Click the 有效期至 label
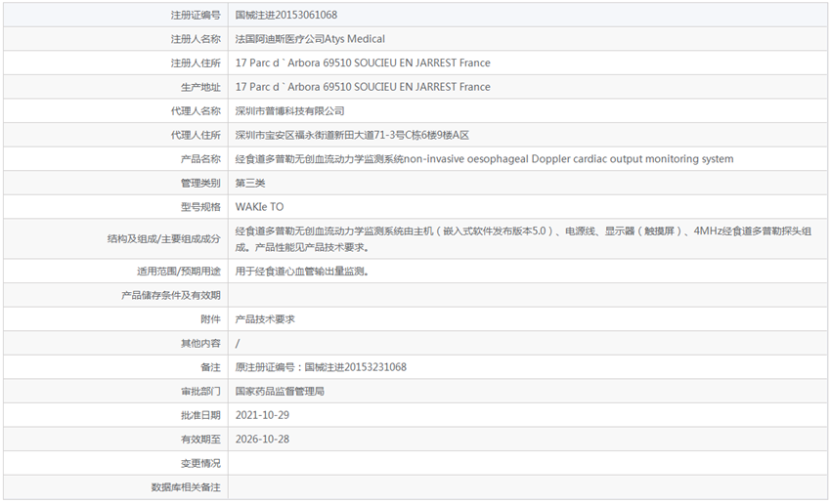 [200, 440]
